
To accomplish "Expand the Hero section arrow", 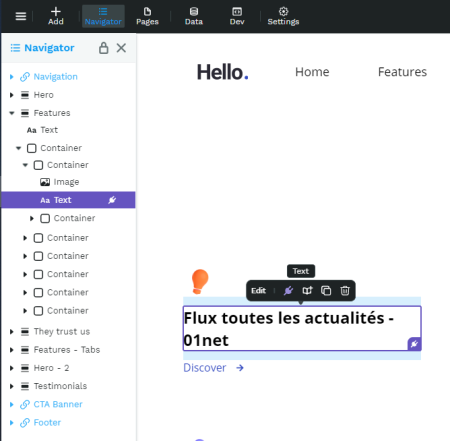I will pos(12,95).
